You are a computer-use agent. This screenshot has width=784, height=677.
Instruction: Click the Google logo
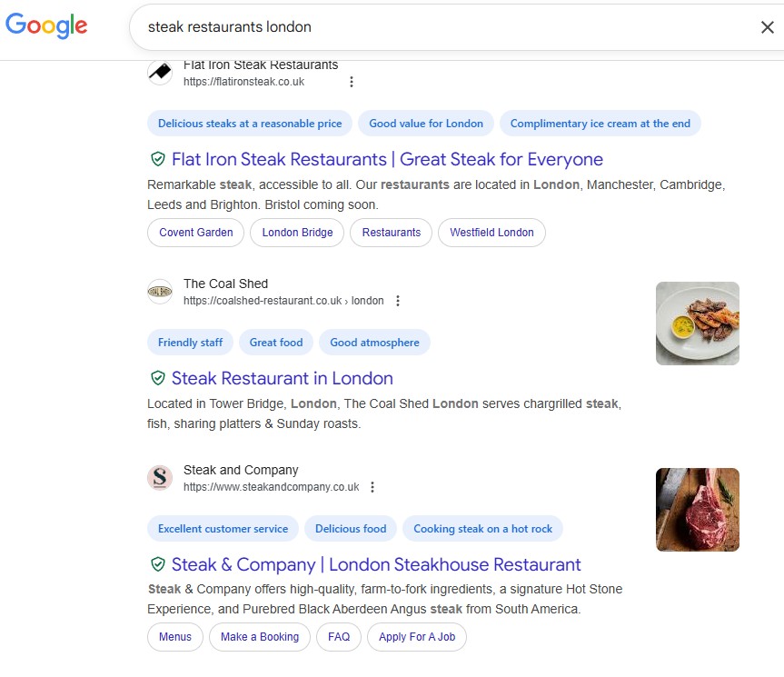click(x=46, y=25)
